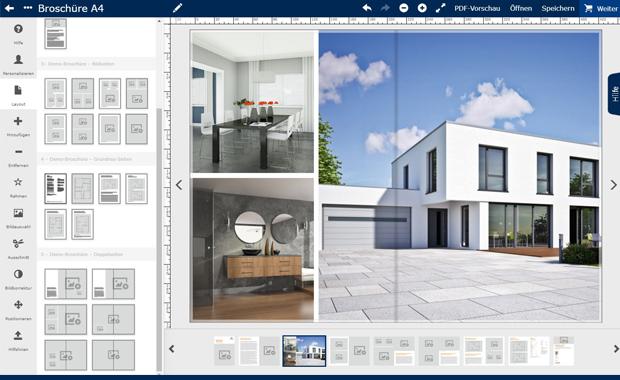
Task: Select the bathroom photo on canvas
Action: pos(253,249)
